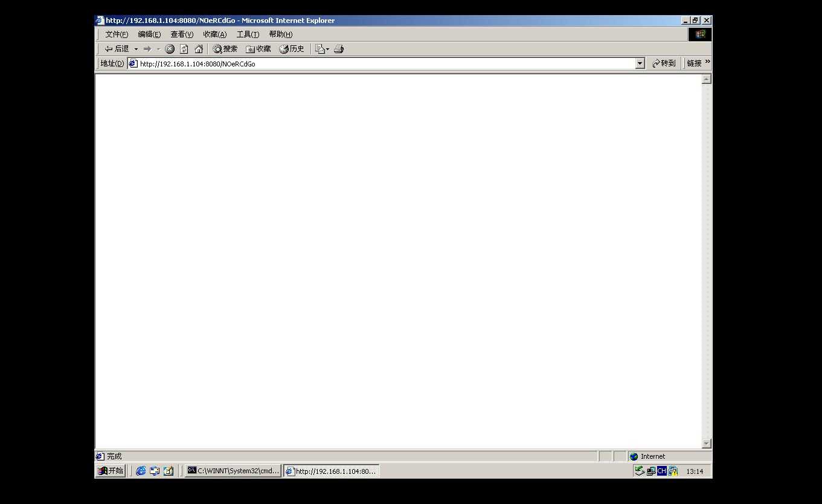Open the 工具(T) menu
The width and height of the screenshot is (822, 504).
click(x=248, y=34)
